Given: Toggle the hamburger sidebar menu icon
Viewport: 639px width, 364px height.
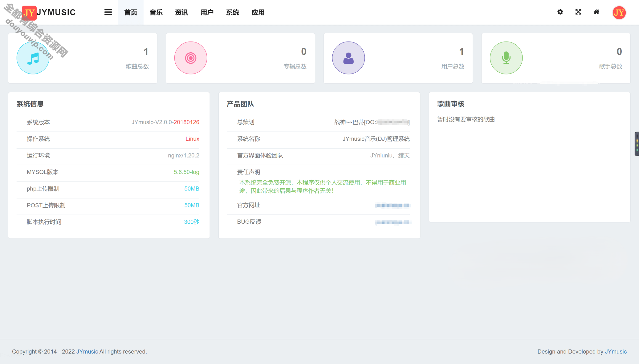Looking at the screenshot, I should coord(108,12).
